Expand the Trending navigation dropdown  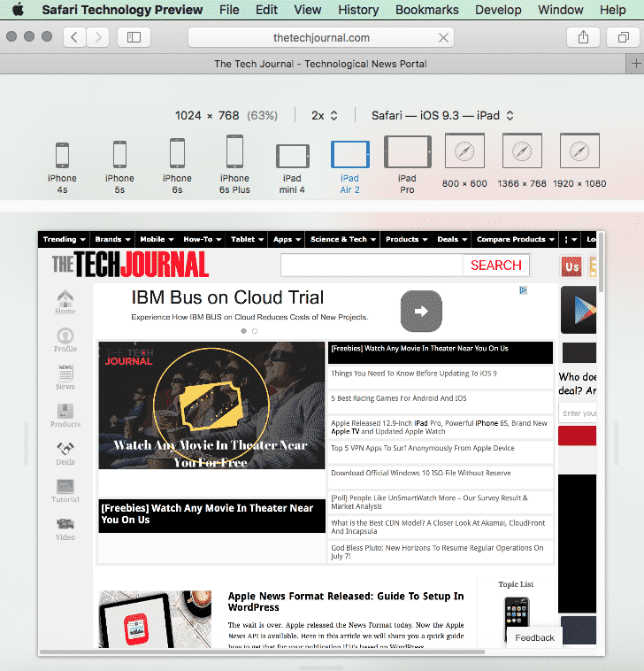(x=64, y=239)
